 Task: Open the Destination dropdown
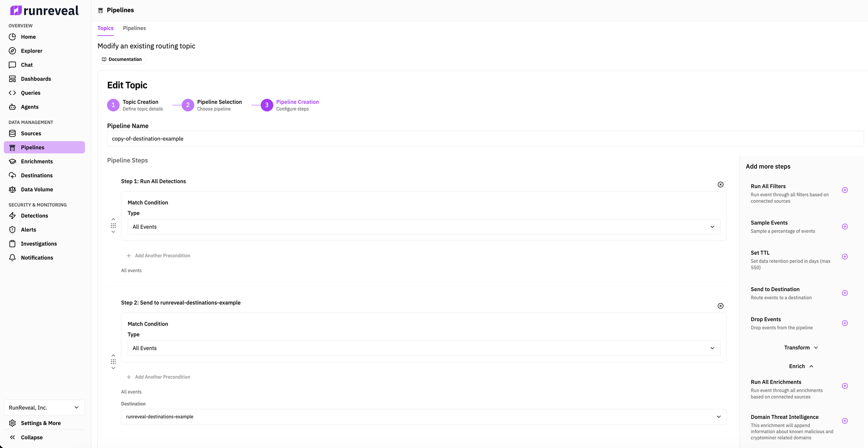[424, 417]
